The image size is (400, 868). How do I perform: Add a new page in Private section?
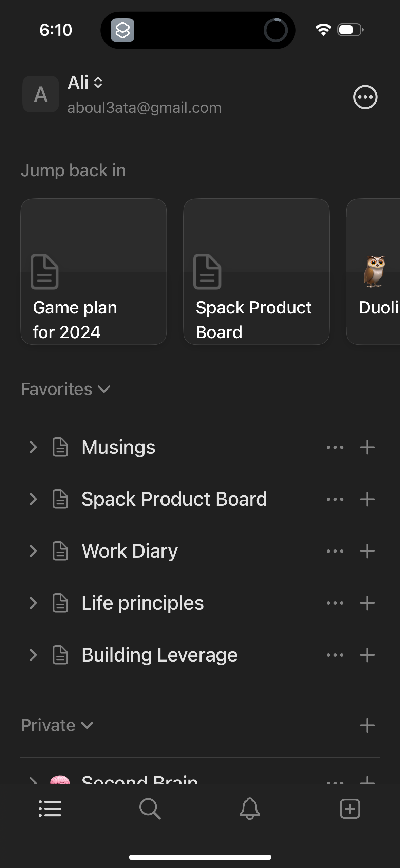point(367,725)
